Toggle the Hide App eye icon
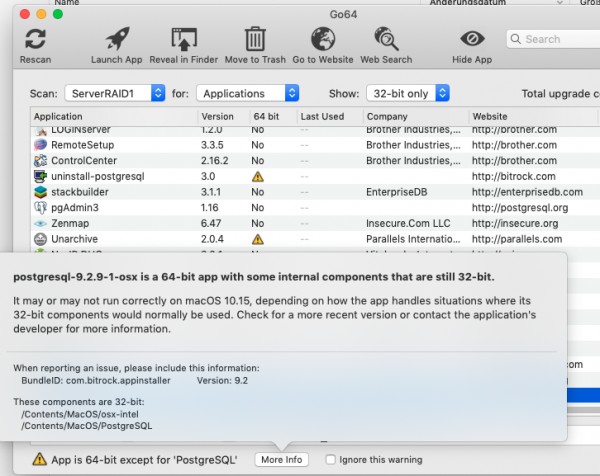The height and width of the screenshot is (476, 600). point(472,39)
